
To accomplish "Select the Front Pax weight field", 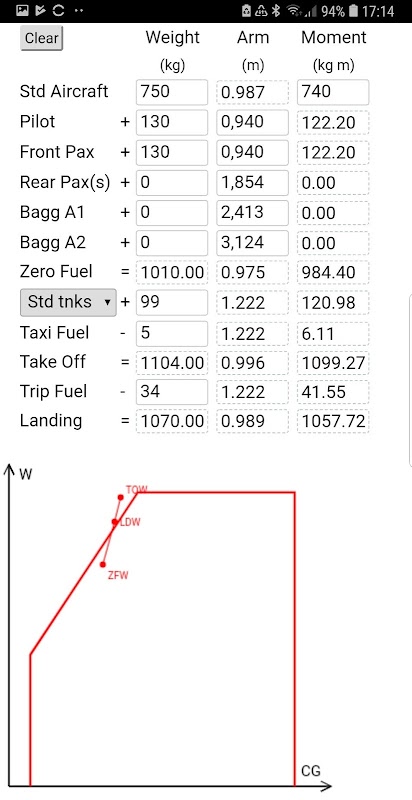I will pyautogui.click(x=172, y=153).
